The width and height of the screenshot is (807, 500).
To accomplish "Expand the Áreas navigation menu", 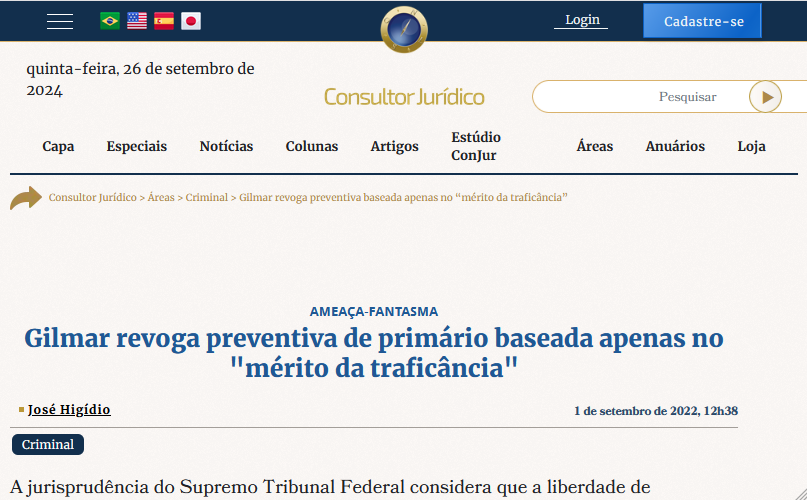I will pyautogui.click(x=595, y=146).
